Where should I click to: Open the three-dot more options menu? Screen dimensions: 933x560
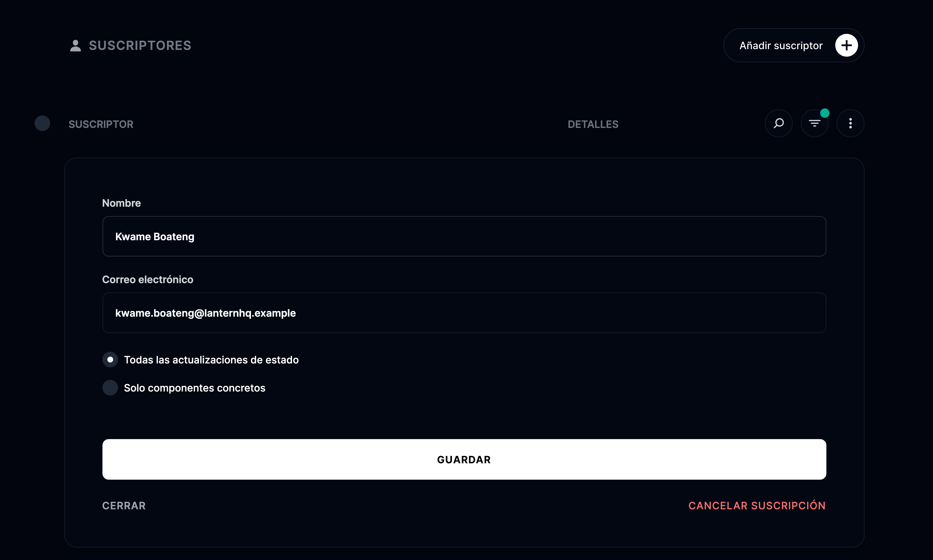pos(850,123)
